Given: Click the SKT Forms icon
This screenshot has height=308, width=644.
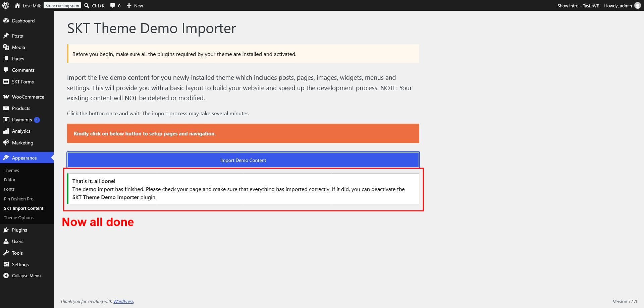Looking at the screenshot, I should pos(6,81).
